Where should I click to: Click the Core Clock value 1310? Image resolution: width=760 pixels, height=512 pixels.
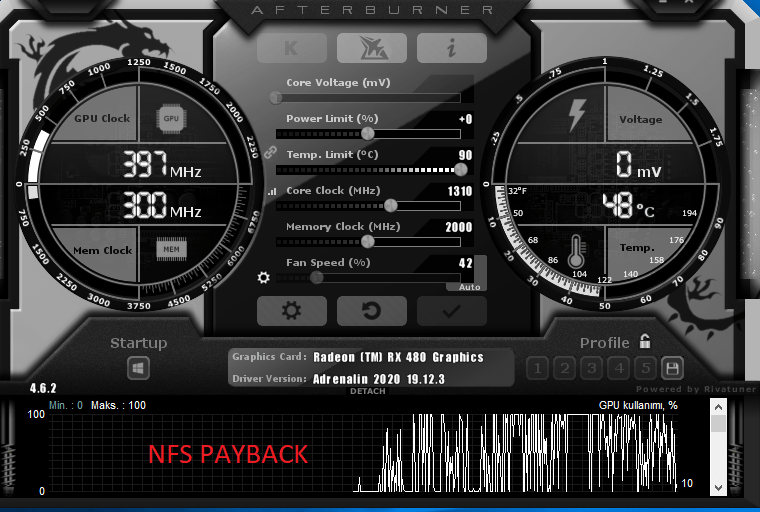[x=460, y=191]
